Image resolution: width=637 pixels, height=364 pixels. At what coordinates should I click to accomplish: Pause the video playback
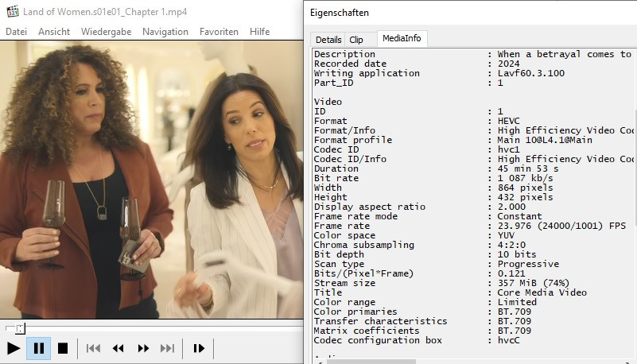[39, 348]
